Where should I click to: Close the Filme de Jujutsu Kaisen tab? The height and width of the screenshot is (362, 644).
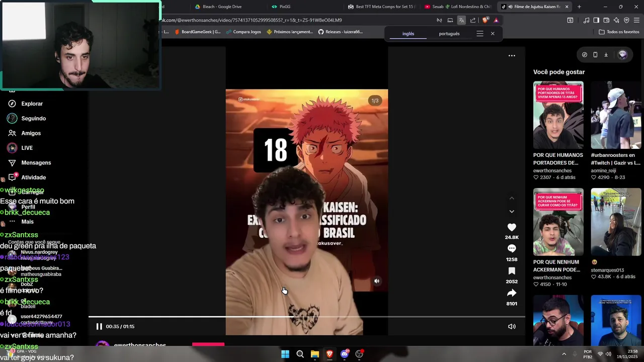click(567, 7)
